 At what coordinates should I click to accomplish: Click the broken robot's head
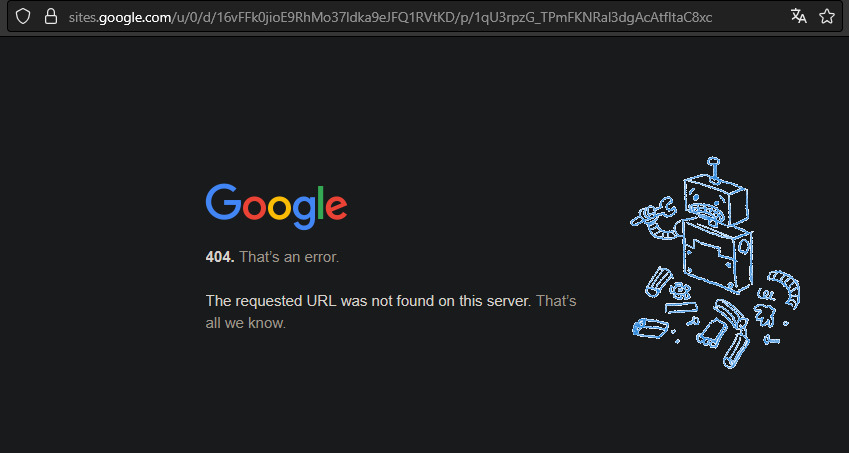[715, 201]
